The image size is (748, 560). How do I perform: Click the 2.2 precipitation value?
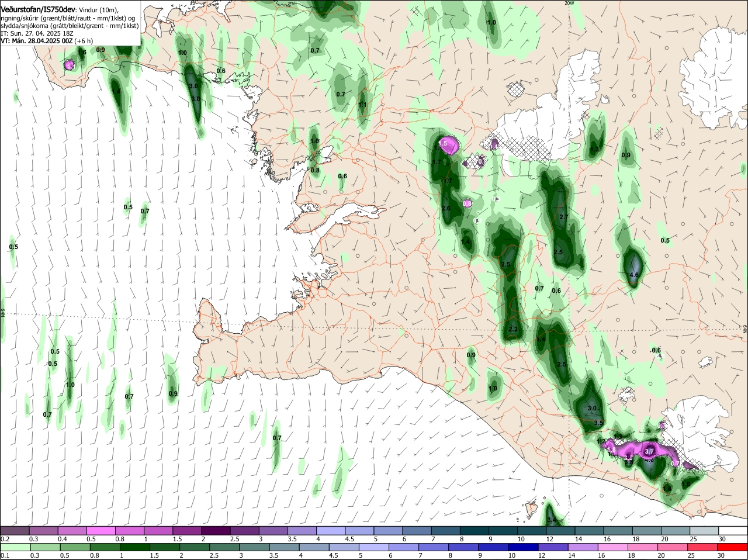514,330
